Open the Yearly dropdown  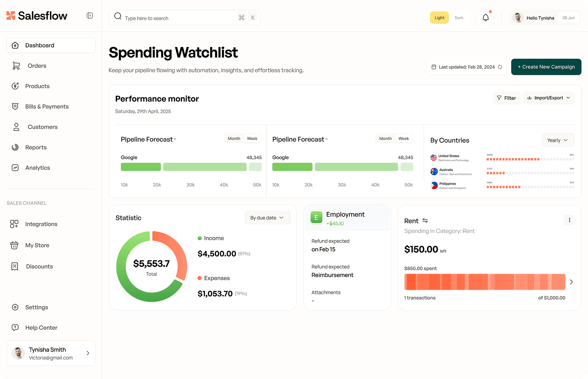pyautogui.click(x=558, y=140)
